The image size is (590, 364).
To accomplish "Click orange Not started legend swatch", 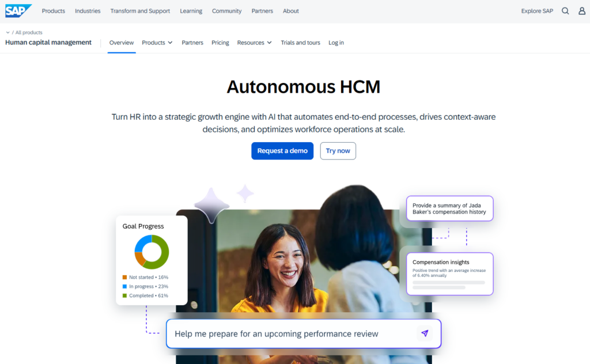I will [124, 277].
